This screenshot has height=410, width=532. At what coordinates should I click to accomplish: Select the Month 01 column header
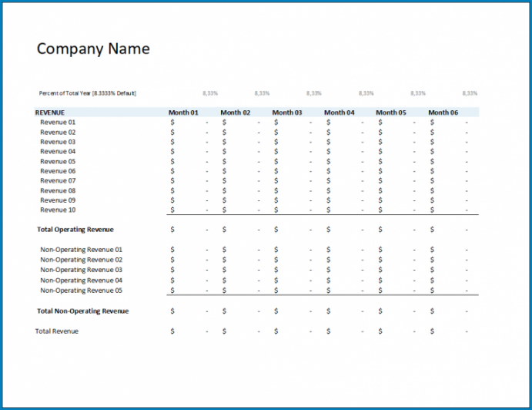(x=183, y=113)
